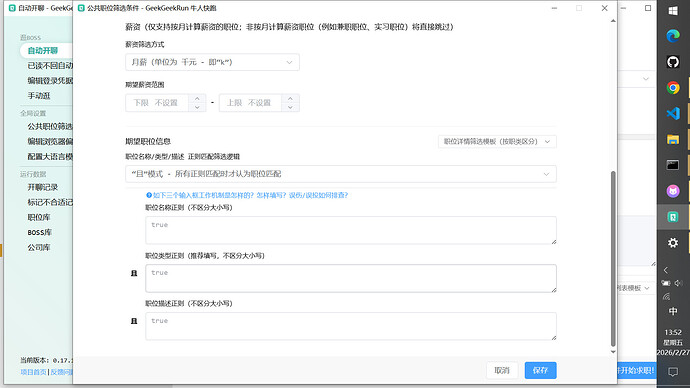Open the 项目首页 link at bottom
This screenshot has height=388, width=690.
[x=33, y=372]
